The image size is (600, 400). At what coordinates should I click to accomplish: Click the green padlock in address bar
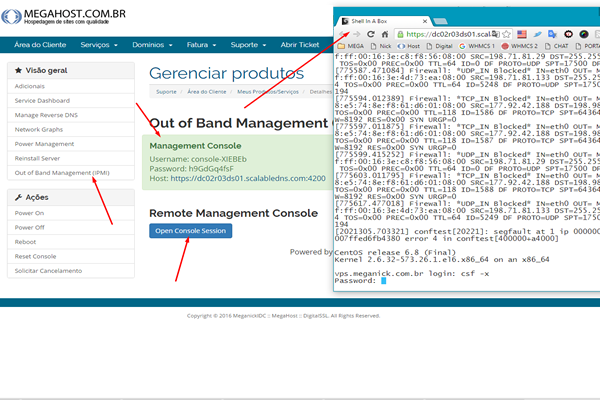coord(400,34)
